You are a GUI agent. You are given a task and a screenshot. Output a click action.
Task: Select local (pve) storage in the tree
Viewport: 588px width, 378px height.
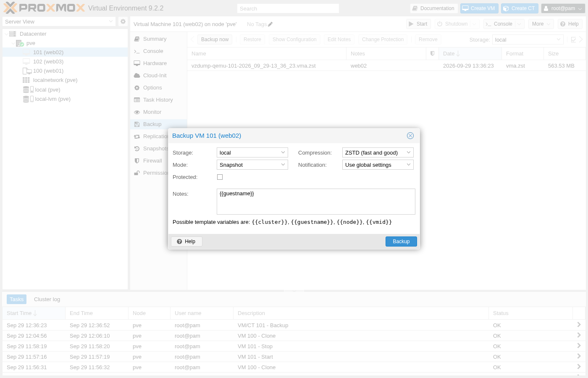pyautogui.click(x=47, y=90)
